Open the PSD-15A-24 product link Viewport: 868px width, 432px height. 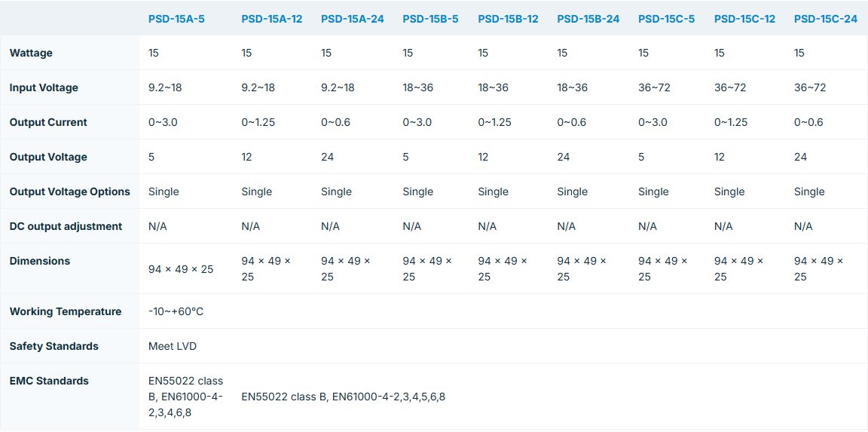pyautogui.click(x=352, y=19)
